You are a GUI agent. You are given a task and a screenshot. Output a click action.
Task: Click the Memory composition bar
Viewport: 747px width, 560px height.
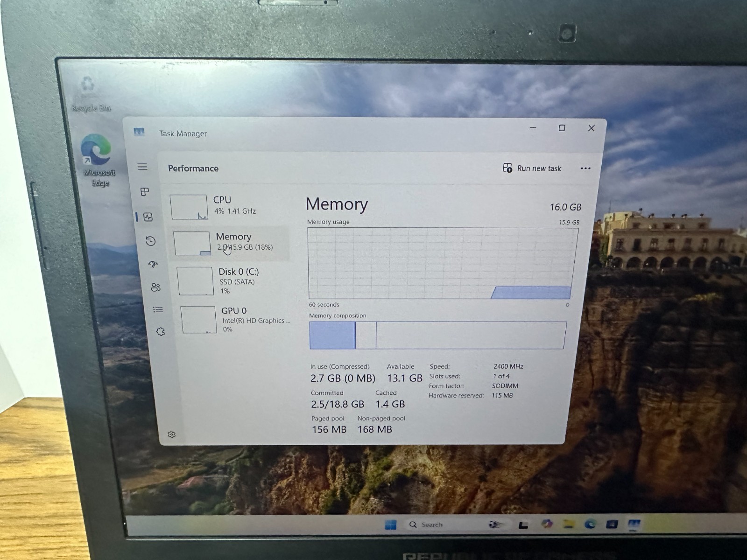(437, 336)
